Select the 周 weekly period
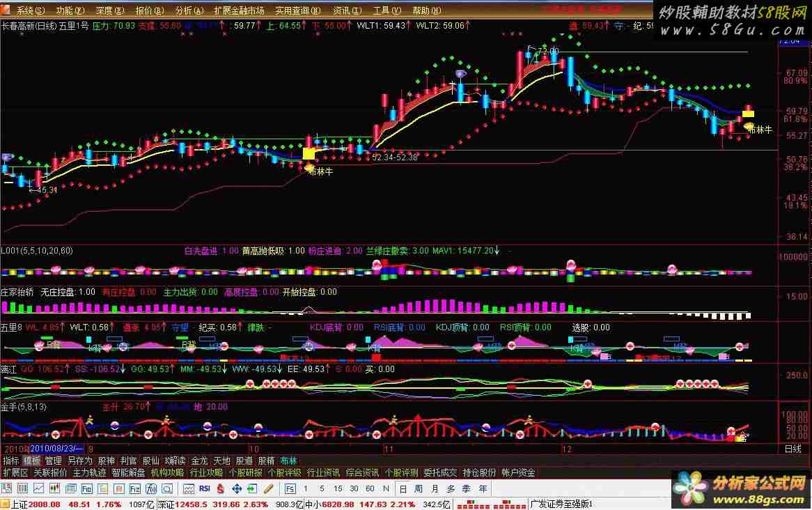 coord(419,488)
